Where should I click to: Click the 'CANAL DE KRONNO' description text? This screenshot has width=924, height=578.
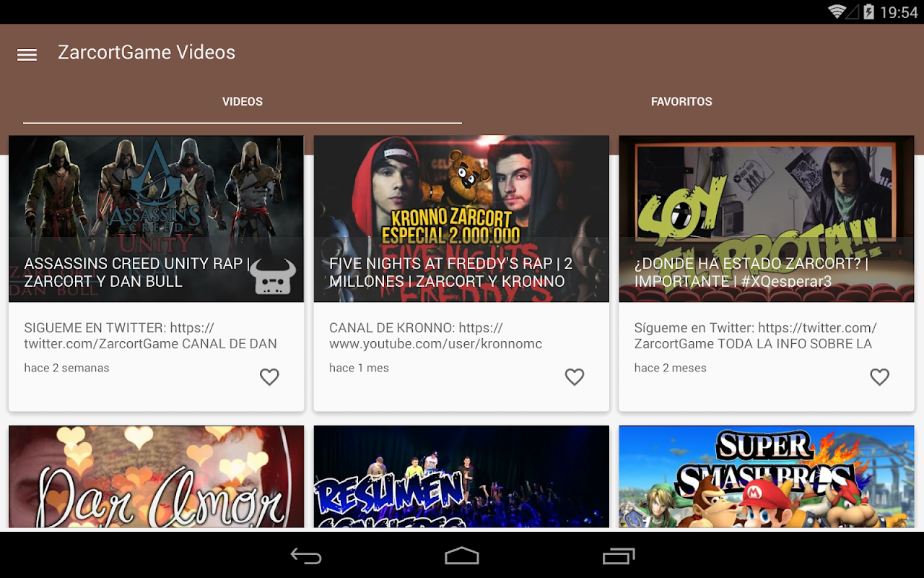[435, 336]
